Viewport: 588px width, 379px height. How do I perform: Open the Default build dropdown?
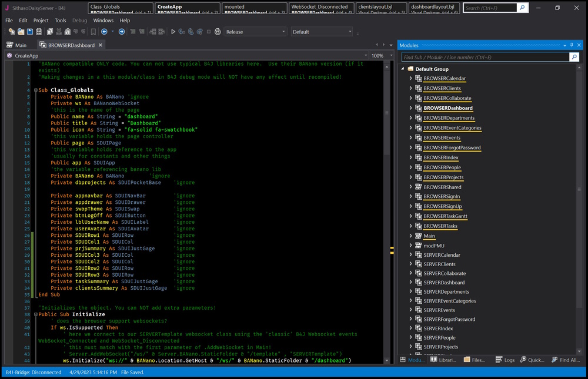(322, 32)
